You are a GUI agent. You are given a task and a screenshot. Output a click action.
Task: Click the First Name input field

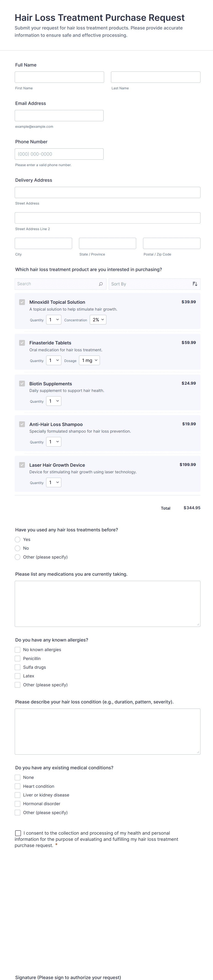pos(59,77)
